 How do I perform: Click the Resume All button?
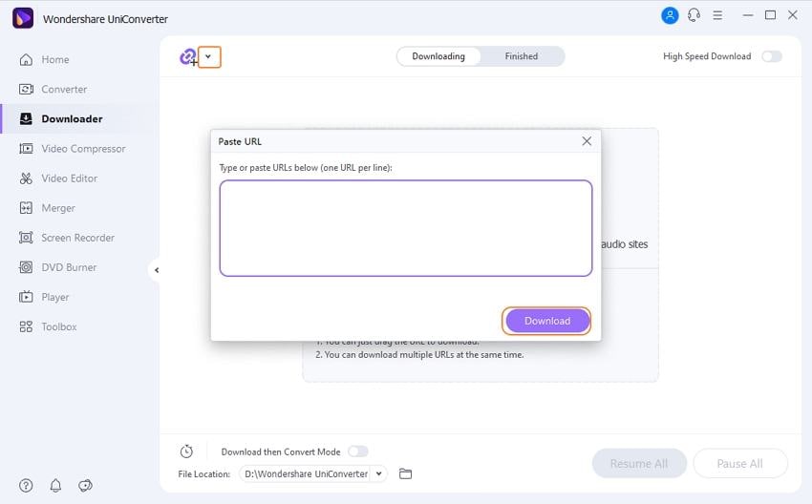point(639,464)
